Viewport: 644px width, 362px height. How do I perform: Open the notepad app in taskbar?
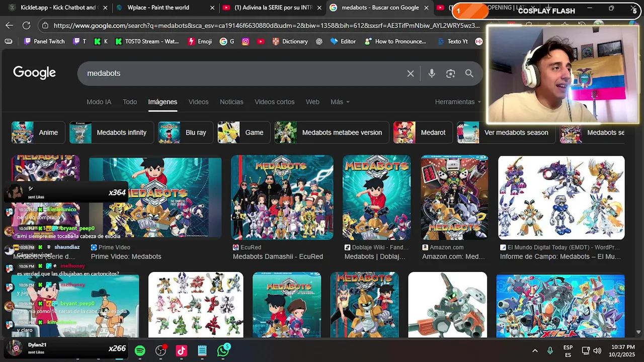point(202,350)
